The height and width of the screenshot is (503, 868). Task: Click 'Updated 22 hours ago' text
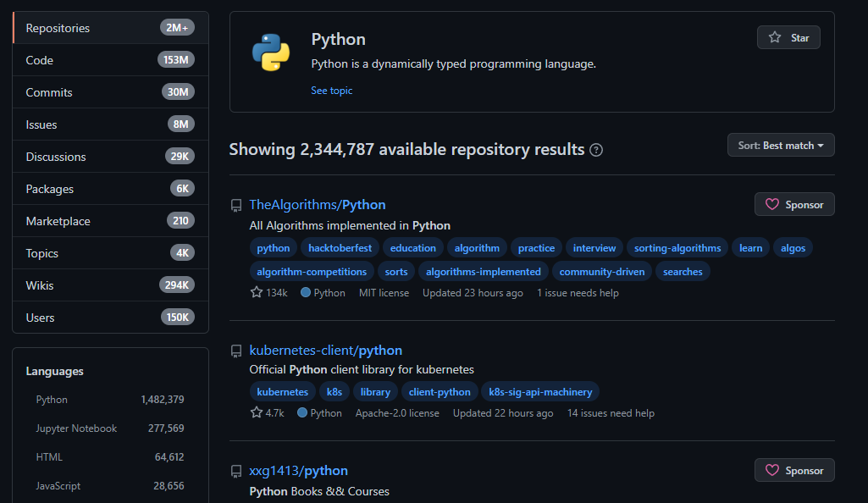click(503, 412)
